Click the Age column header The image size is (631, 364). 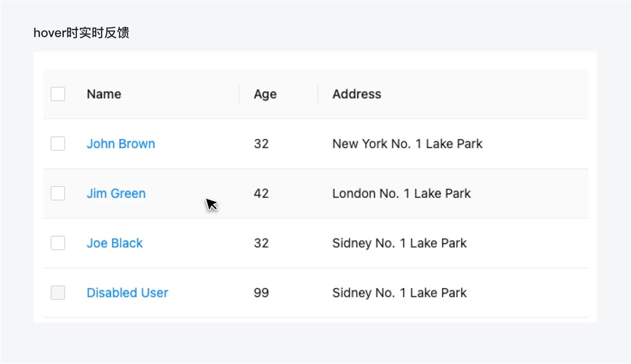[x=265, y=94]
